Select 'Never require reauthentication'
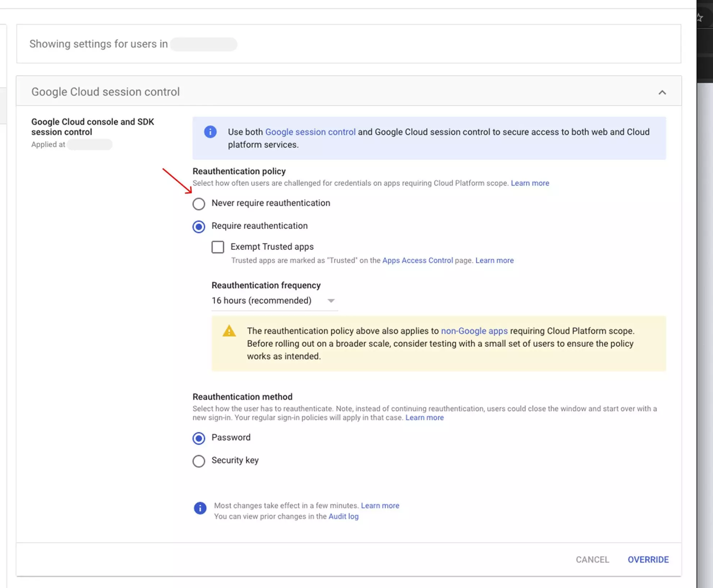The image size is (713, 588). point(198,204)
